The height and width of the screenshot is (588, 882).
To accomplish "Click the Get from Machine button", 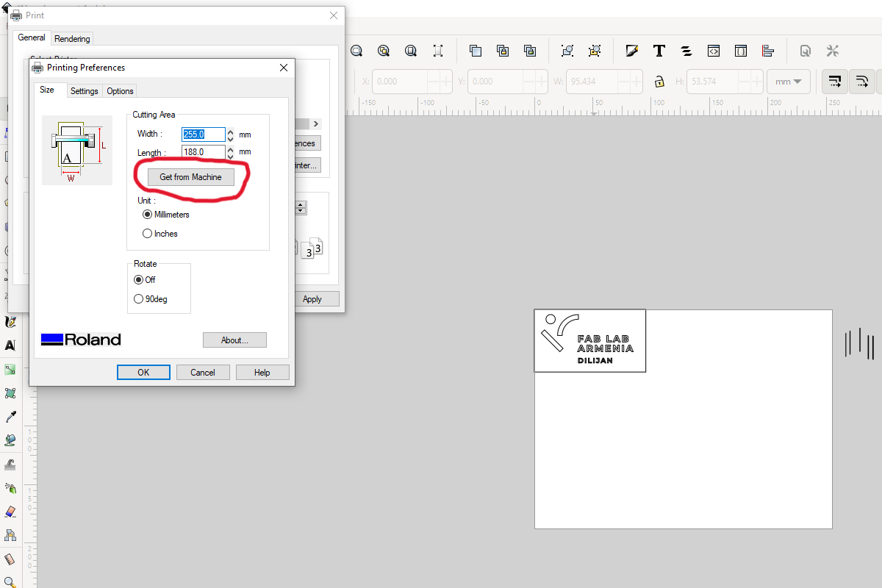I will pos(191,177).
